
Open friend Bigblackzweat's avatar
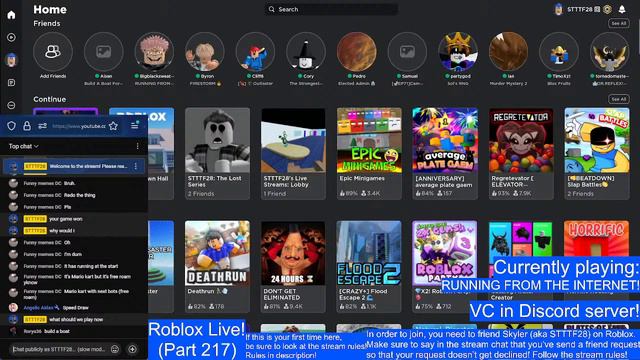click(x=154, y=52)
